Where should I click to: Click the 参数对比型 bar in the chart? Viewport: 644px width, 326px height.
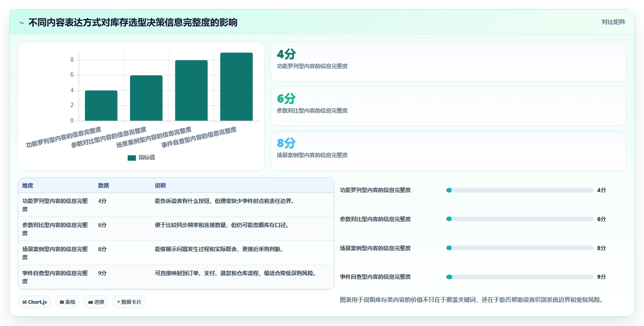(146, 98)
